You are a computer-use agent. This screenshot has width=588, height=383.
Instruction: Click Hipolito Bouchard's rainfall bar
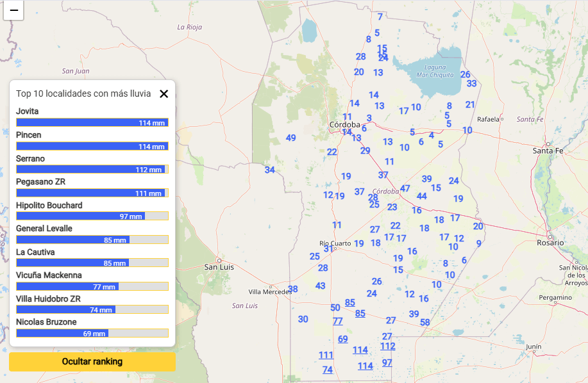coord(92,216)
